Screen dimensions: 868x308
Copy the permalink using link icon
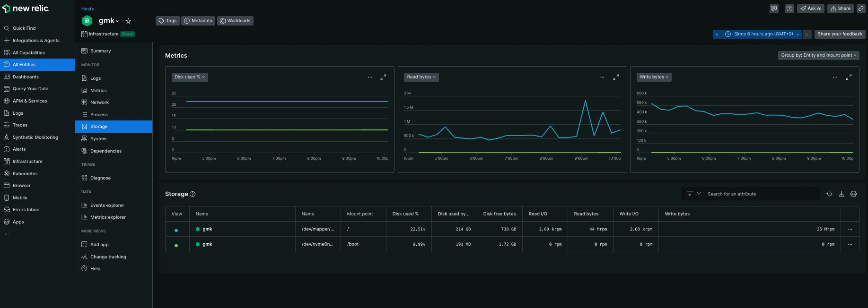click(861, 9)
